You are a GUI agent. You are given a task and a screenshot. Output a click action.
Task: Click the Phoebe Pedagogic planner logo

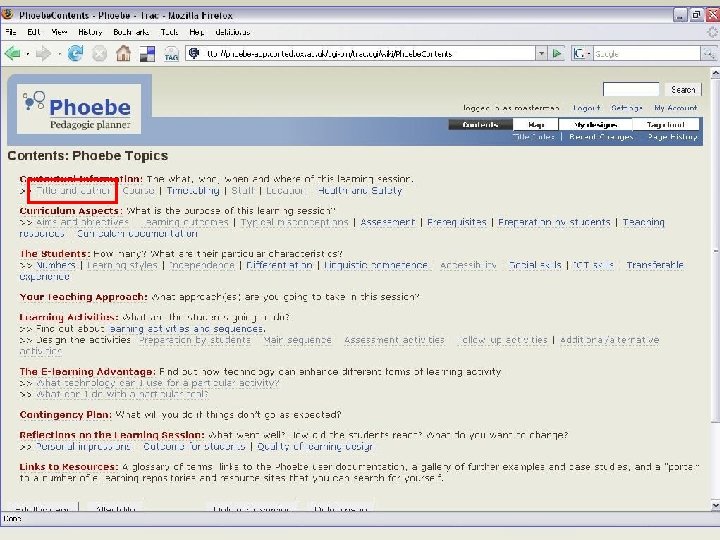[79, 109]
